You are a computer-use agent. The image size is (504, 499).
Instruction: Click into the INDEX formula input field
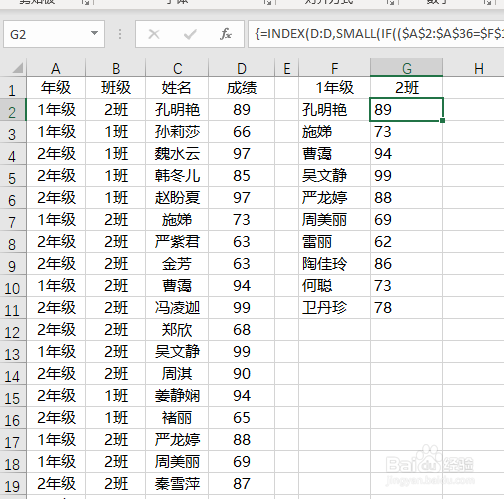pyautogui.click(x=376, y=34)
